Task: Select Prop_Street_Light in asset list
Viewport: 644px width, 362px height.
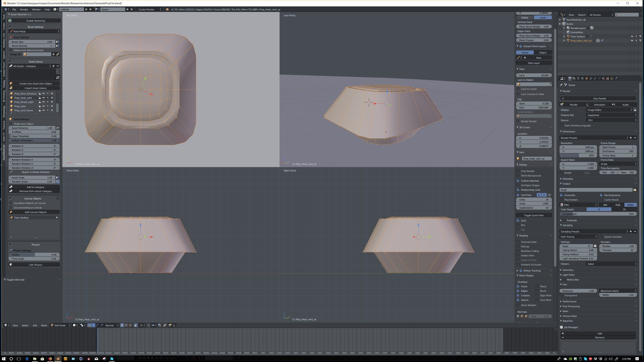Action: pyautogui.click(x=24, y=102)
